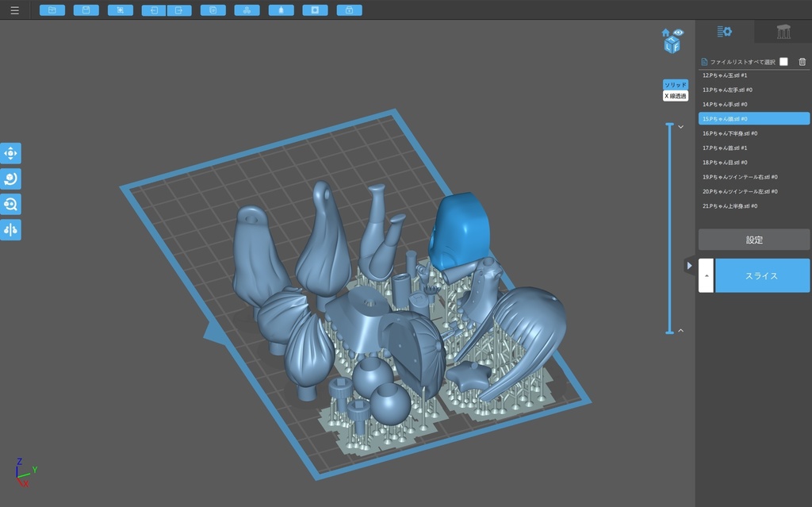The image size is (812, 507).
Task: Click the undo arrow toolbar icon
Action: [x=154, y=10]
